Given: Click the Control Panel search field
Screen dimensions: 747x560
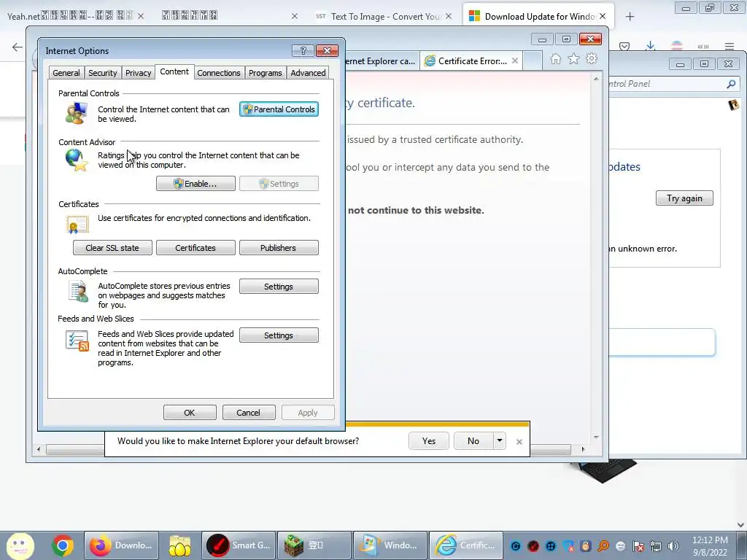Looking at the screenshot, I should tap(668, 84).
